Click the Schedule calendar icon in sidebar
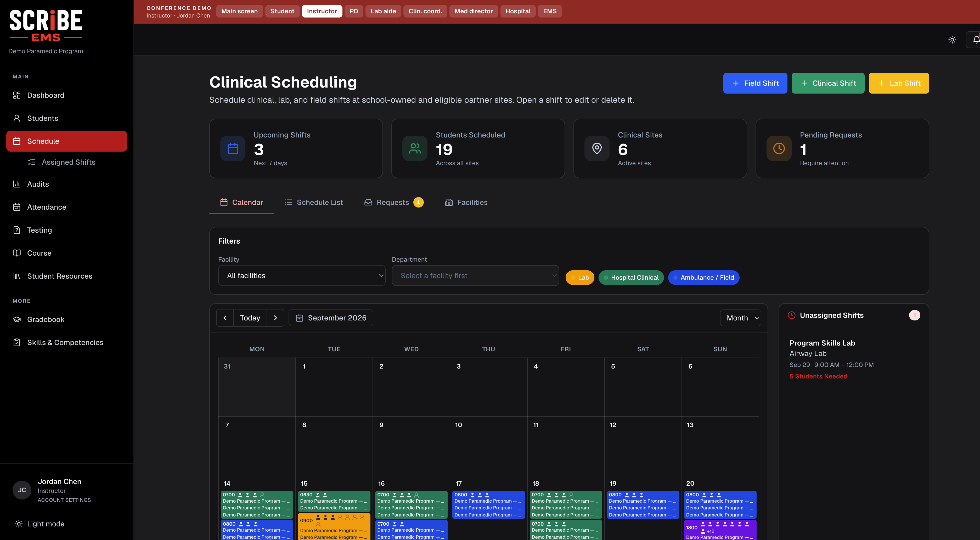The width and height of the screenshot is (980, 540). (17, 141)
